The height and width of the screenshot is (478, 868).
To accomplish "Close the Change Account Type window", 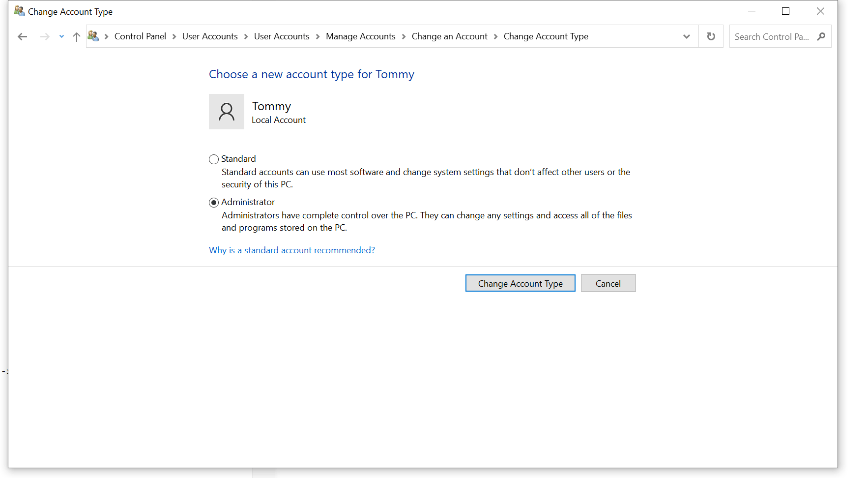I will pos(820,11).
